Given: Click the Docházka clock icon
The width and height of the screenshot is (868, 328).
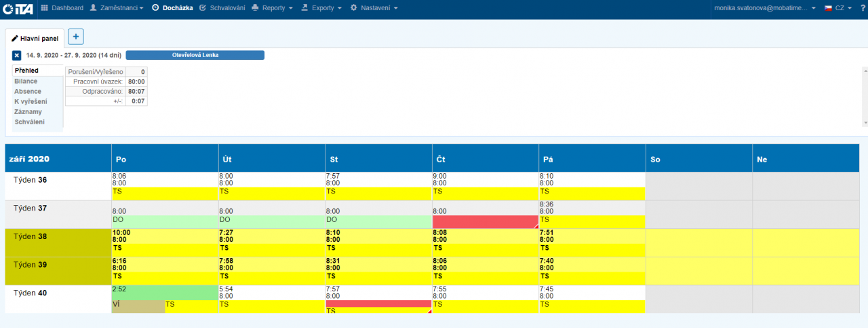Looking at the screenshot, I should click(x=155, y=8).
